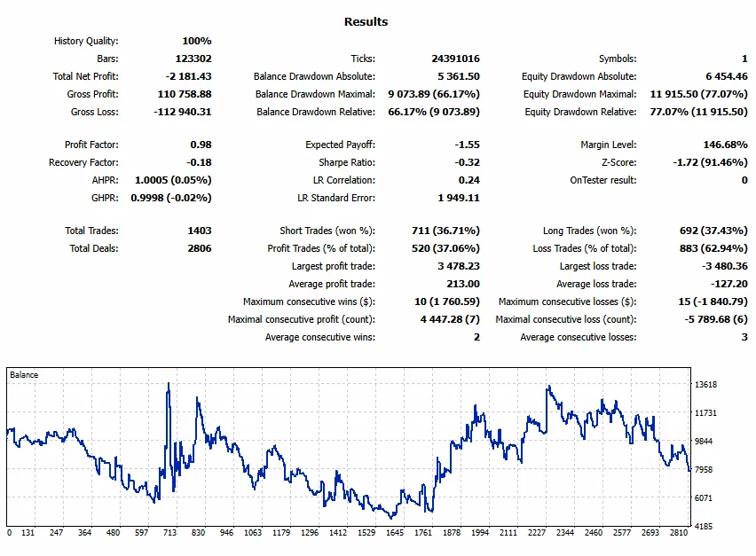Select the Gross Loss value
This screenshot has width=756, height=556.
[183, 112]
